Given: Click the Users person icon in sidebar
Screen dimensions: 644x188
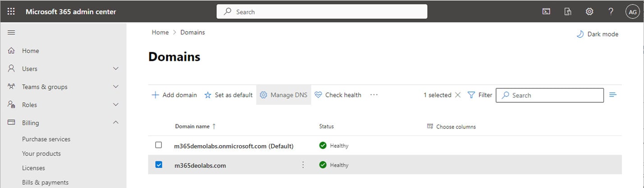Looking at the screenshot, I should coord(12,69).
